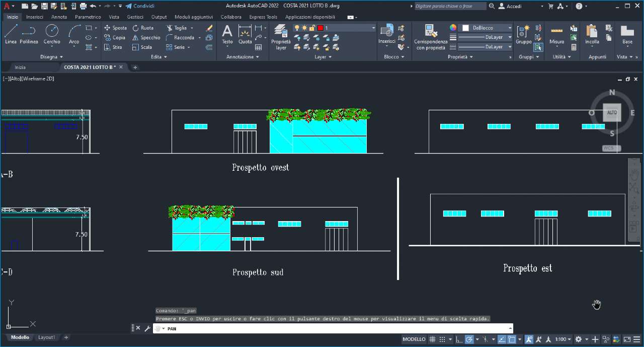Click the viewport label Wireframe 2D
The width and height of the screenshot is (644, 347).
point(38,79)
